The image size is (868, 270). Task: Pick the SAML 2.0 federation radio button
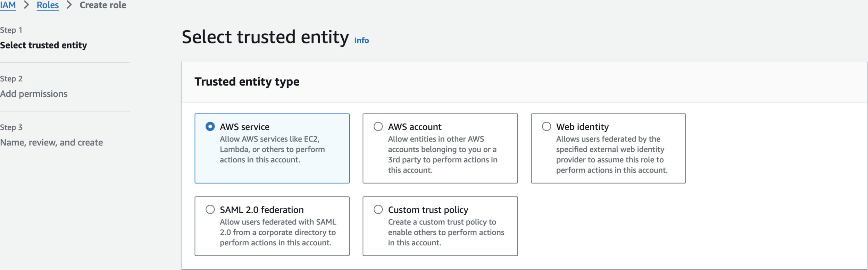coord(210,209)
